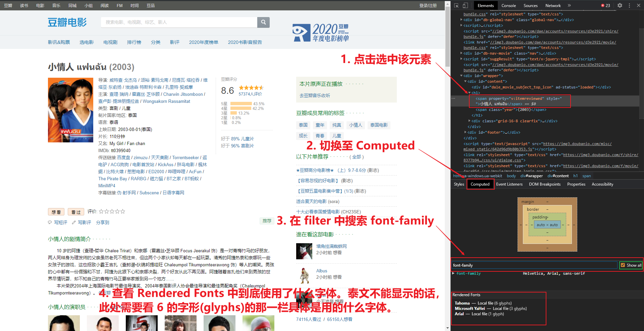Click the first rating star
Viewport: 644px width, 331px height.
tap(101, 211)
